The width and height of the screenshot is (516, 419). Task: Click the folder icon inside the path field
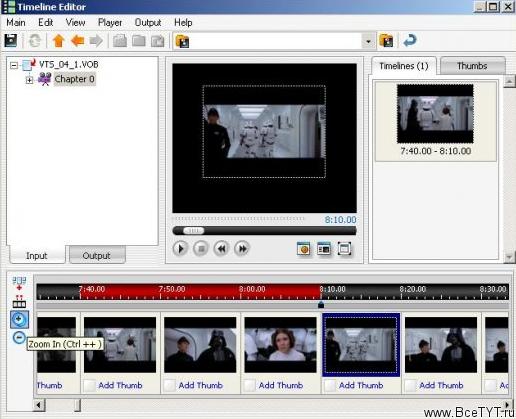coord(182,41)
